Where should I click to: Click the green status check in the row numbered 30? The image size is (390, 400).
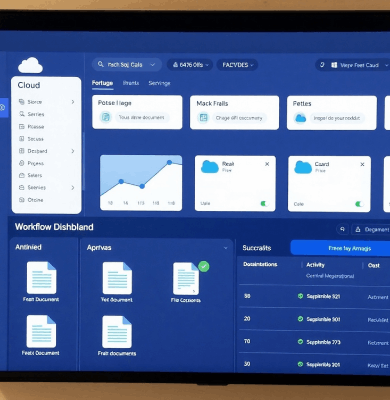[300, 364]
